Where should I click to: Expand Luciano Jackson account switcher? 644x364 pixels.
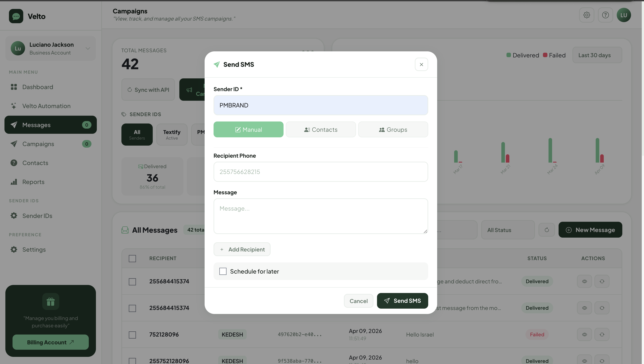click(51, 48)
